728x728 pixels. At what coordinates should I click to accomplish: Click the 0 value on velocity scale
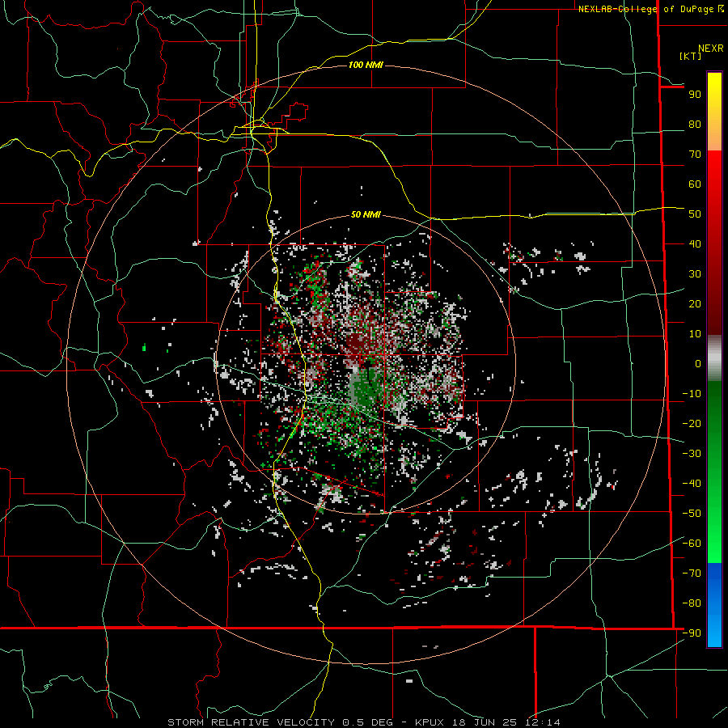(698, 364)
